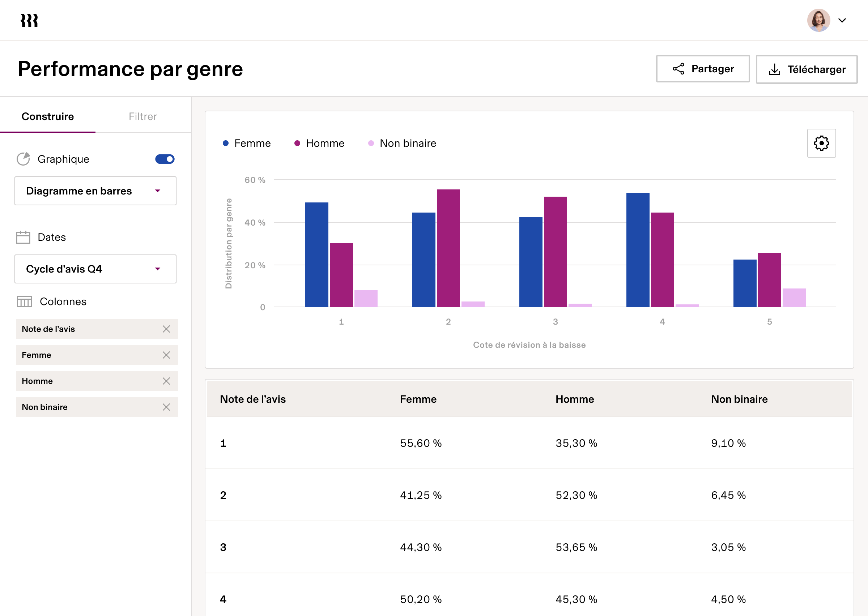Click the Colonnes table icon

pyautogui.click(x=24, y=302)
